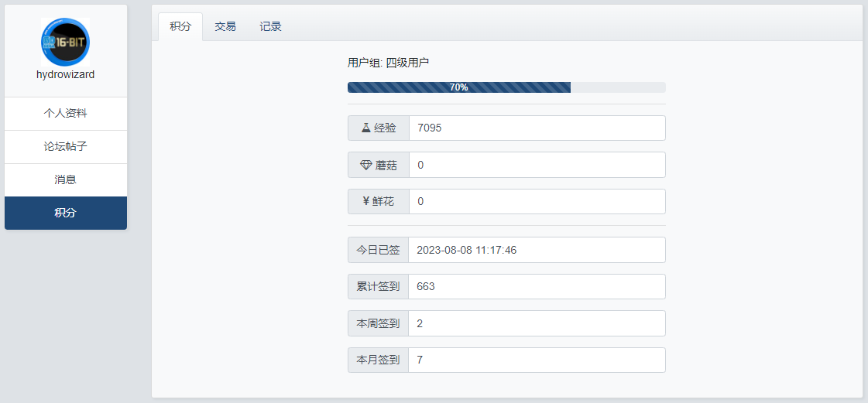The width and height of the screenshot is (868, 403).
Task: Click the 70% progress bar
Action: click(x=506, y=87)
